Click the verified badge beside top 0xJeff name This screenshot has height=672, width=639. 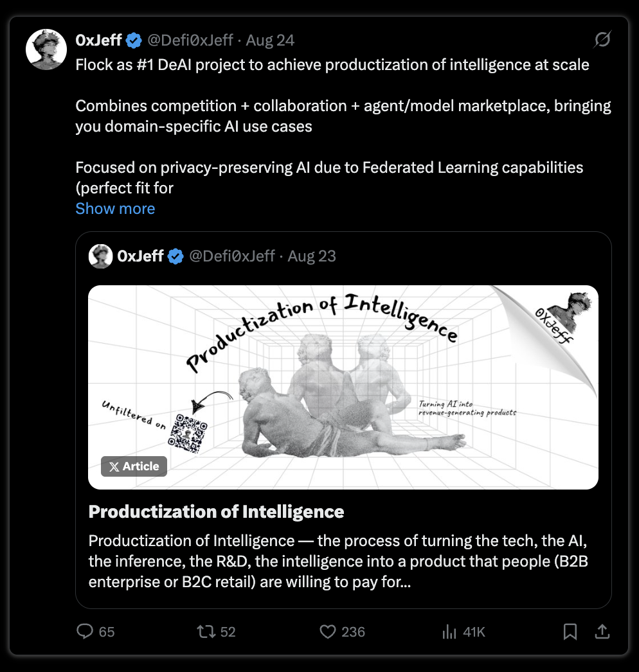(134, 40)
